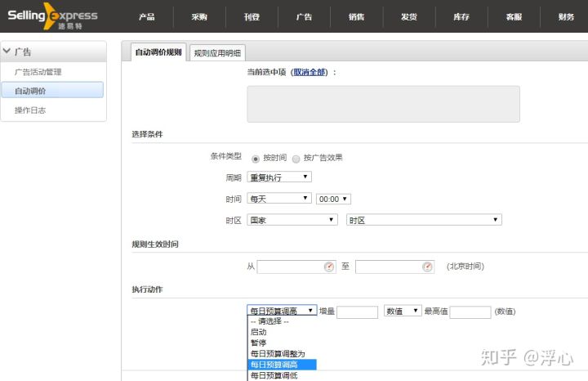Open 操作日志 in the sidebar
The width and height of the screenshot is (588, 381).
pyautogui.click(x=30, y=110)
